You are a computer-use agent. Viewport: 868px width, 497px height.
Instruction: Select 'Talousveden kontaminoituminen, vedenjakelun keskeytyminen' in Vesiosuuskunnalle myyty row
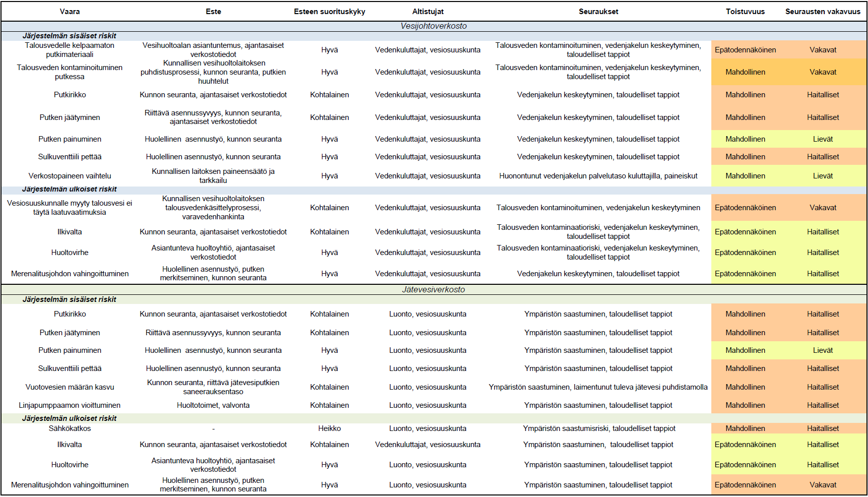tap(598, 208)
